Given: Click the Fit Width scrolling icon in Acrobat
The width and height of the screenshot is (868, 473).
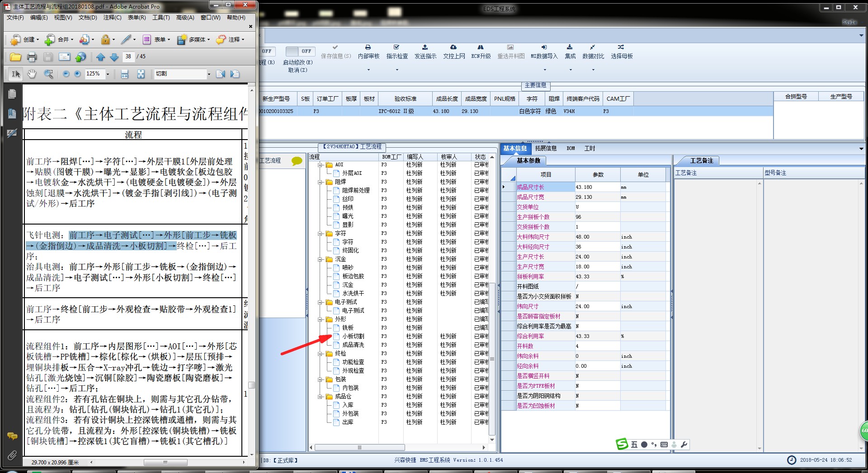Looking at the screenshot, I should [x=125, y=74].
